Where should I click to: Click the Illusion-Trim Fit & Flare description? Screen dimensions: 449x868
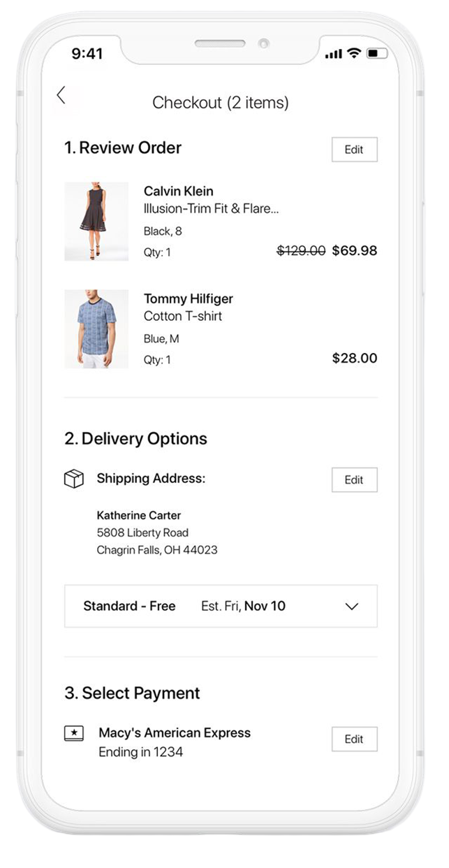[211, 209]
